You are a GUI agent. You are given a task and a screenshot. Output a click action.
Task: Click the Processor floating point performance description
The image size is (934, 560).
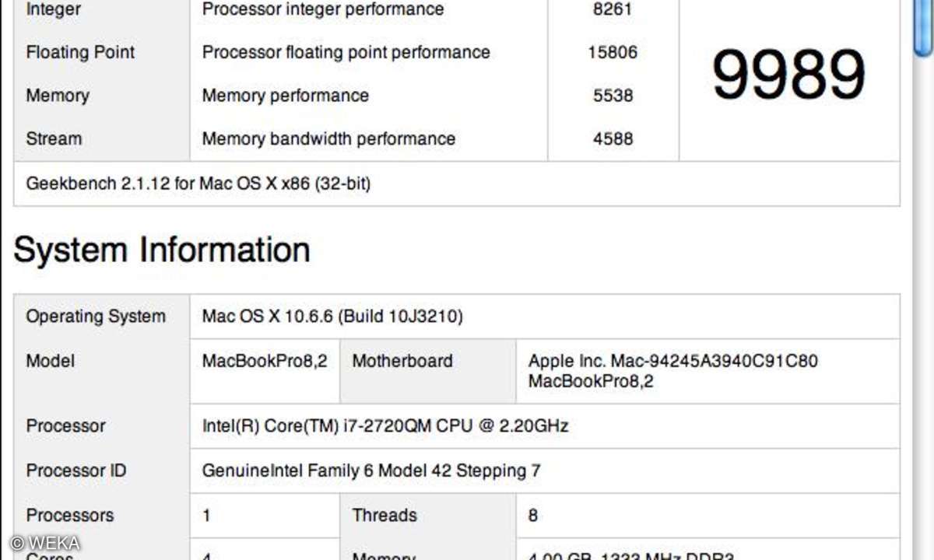pyautogui.click(x=346, y=52)
